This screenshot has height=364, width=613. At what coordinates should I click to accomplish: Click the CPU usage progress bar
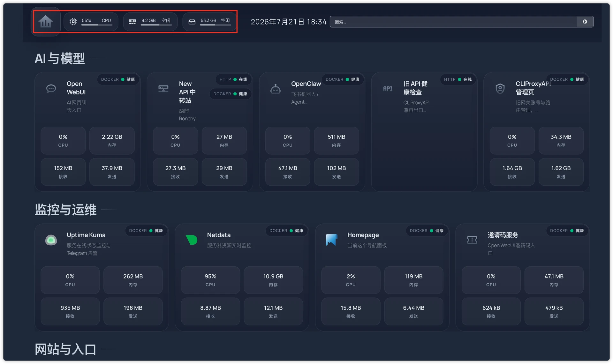tap(97, 25)
